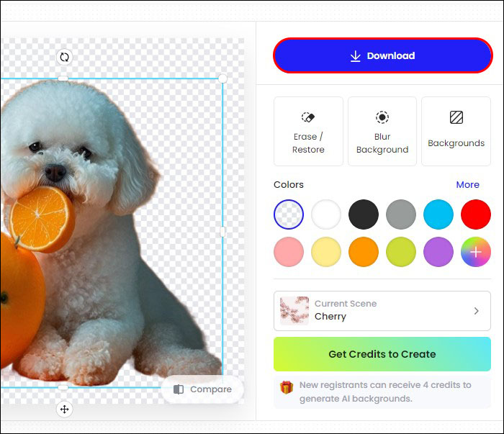This screenshot has width=504, height=434.
Task: Open More colors link
Action: click(x=468, y=185)
